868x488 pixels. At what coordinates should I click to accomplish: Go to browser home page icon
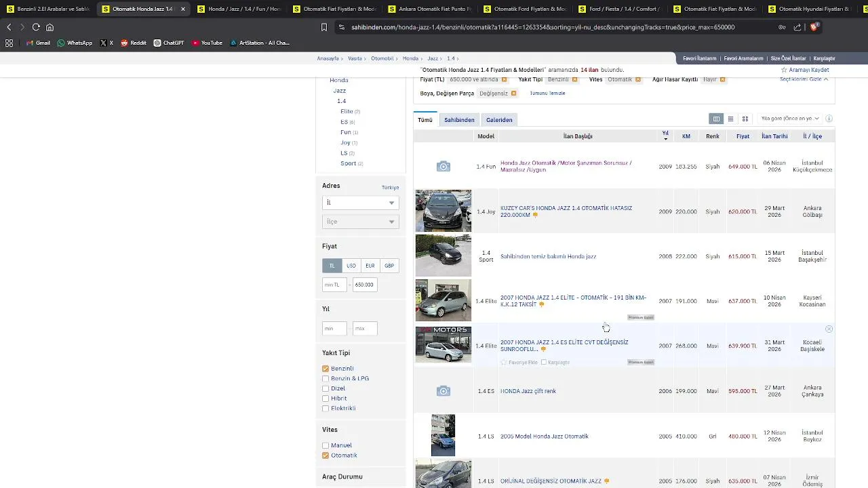[50, 27]
